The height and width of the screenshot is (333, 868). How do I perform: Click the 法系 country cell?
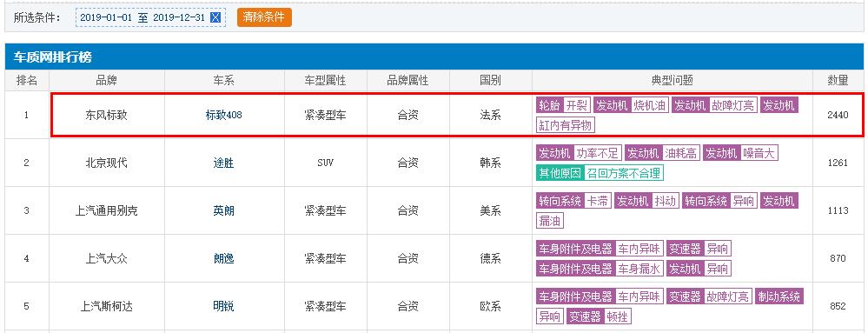click(x=490, y=116)
